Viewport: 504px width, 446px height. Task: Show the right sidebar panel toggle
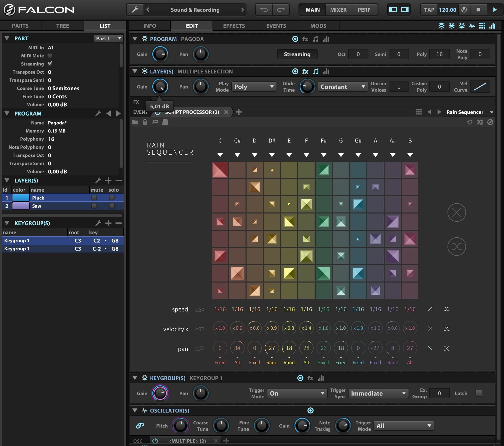click(x=405, y=10)
